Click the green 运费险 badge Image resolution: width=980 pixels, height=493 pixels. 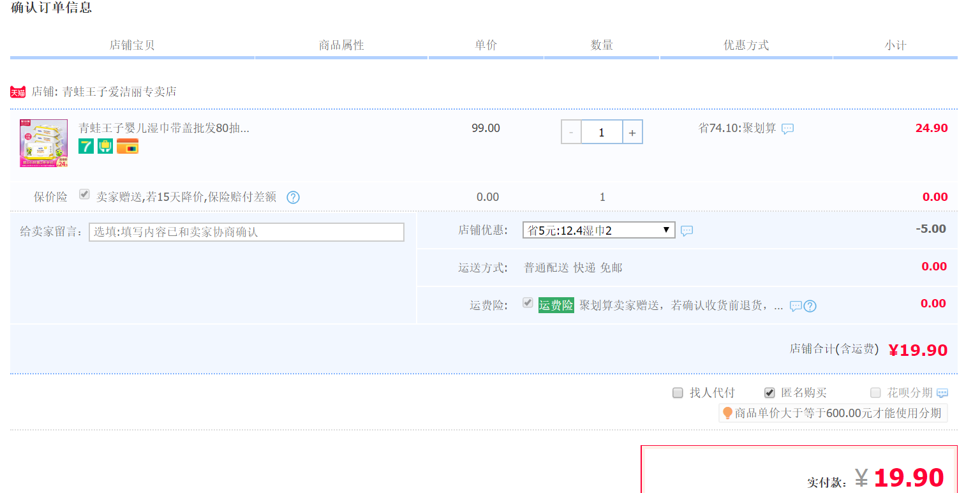(556, 305)
